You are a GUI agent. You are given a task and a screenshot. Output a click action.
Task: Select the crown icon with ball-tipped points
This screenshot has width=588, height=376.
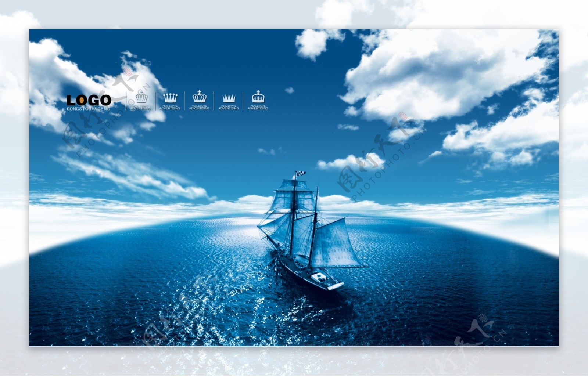[170, 98]
